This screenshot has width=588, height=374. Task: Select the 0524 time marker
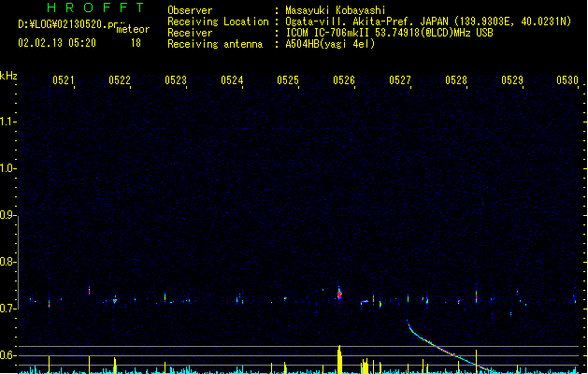pos(232,79)
